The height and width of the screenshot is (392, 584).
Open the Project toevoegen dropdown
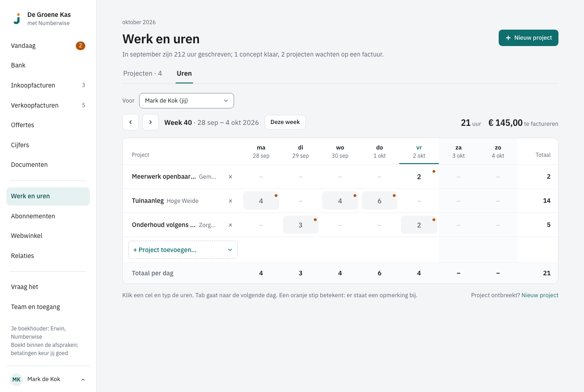click(183, 250)
